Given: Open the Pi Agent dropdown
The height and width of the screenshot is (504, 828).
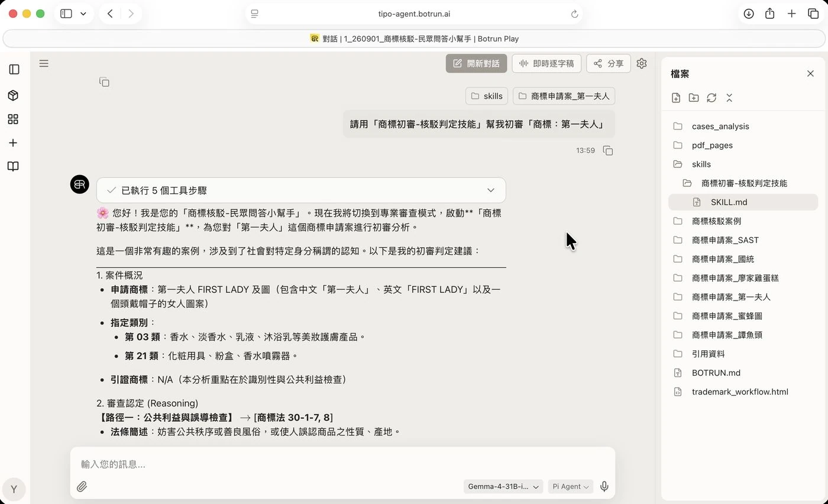Looking at the screenshot, I should point(571,486).
